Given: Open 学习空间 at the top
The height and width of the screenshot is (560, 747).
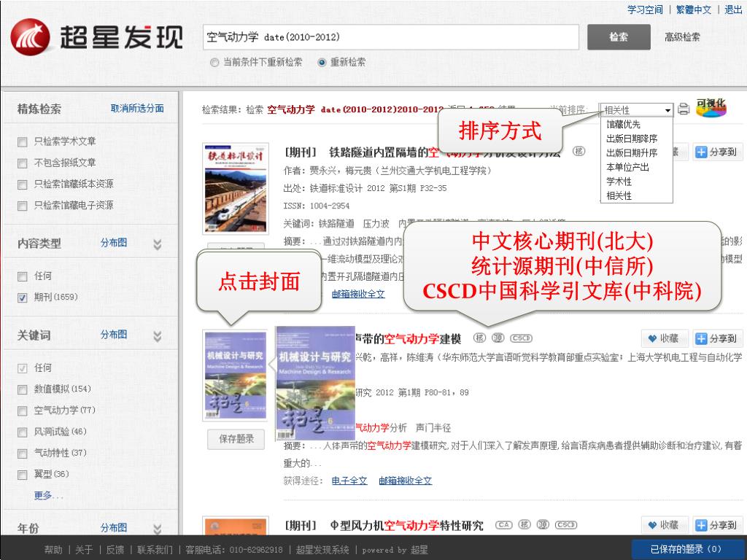Looking at the screenshot, I should 645,9.
